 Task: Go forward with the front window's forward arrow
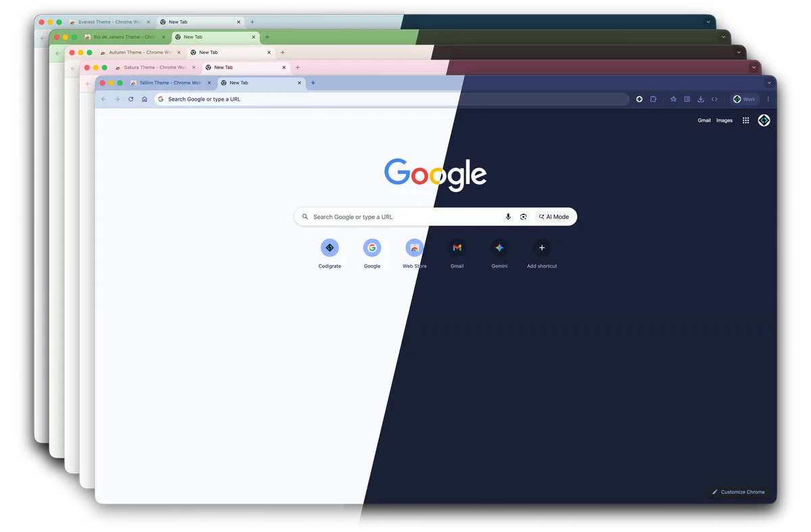[x=117, y=99]
